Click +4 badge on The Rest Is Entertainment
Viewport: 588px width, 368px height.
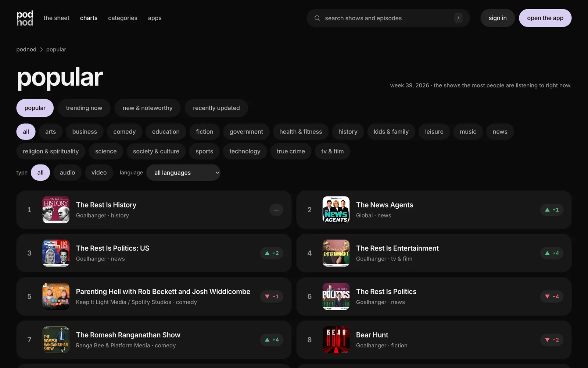click(x=552, y=253)
